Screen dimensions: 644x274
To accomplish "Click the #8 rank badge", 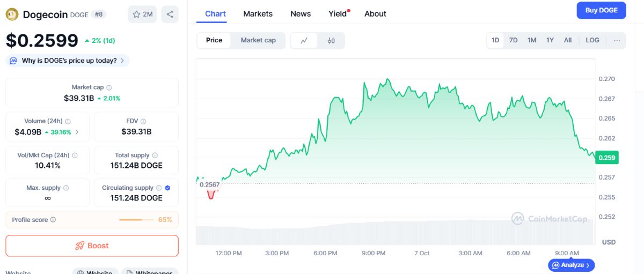I will point(99,14).
